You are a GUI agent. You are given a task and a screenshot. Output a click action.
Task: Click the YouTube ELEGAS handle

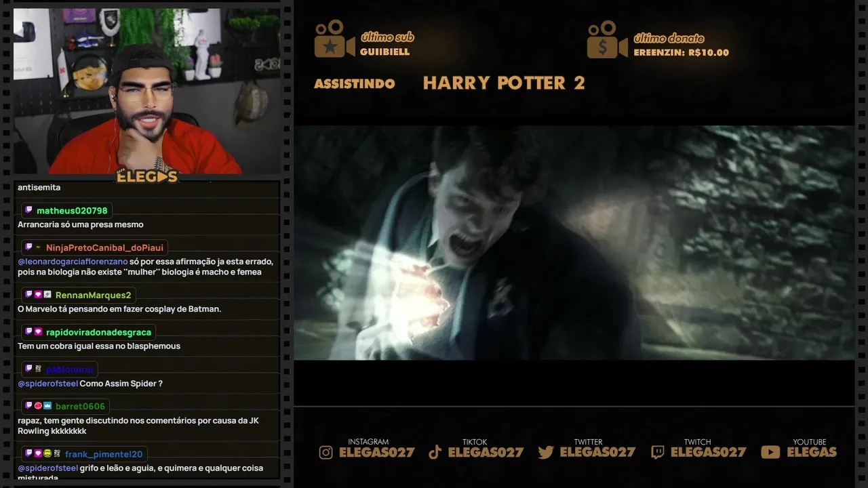tap(812, 452)
